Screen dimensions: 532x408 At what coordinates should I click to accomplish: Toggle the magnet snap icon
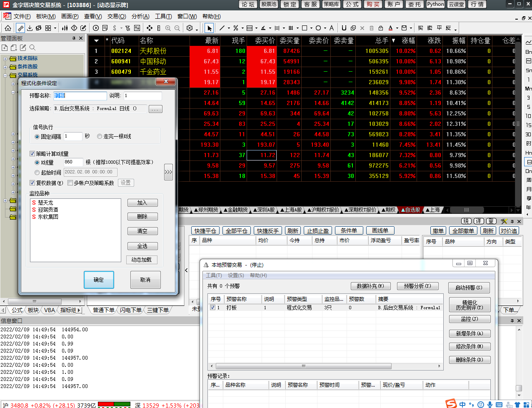coord(344,28)
